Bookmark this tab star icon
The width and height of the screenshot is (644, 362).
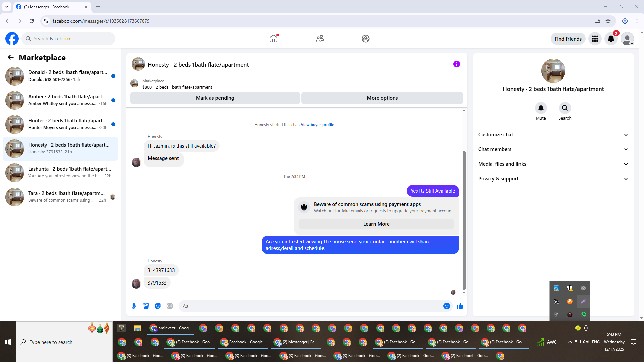(x=608, y=21)
